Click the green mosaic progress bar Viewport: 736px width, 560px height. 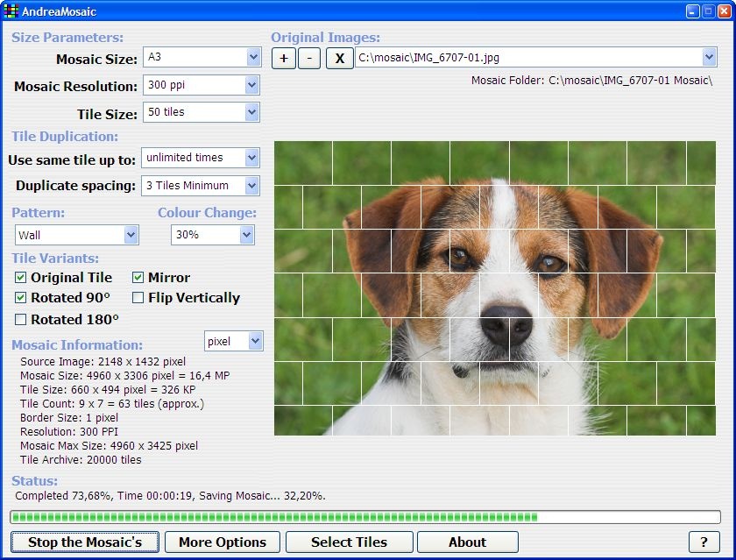click(364, 517)
